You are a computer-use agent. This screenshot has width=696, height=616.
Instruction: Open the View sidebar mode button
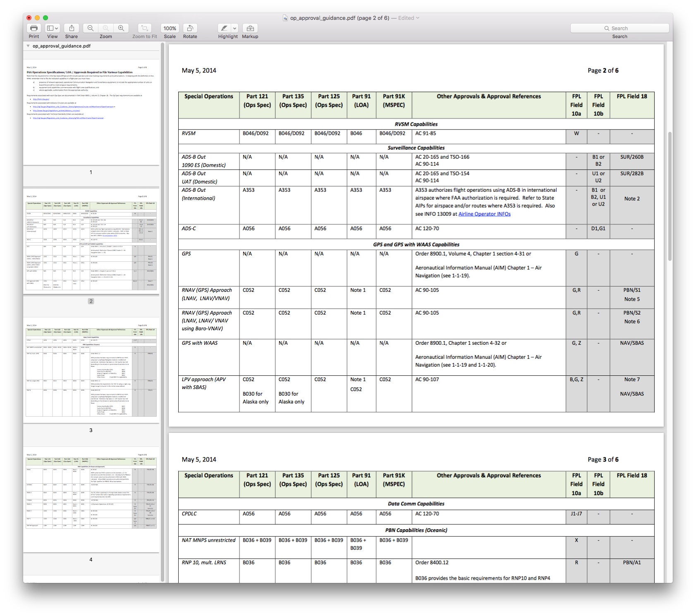(x=50, y=28)
